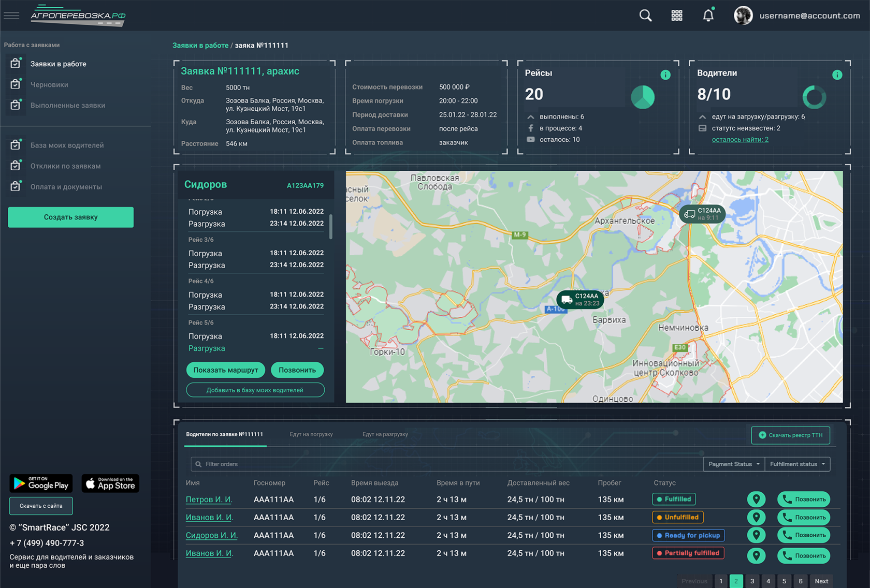Follow the осталось найти: 2 link
Screen dimensions: 870x588
point(740,140)
